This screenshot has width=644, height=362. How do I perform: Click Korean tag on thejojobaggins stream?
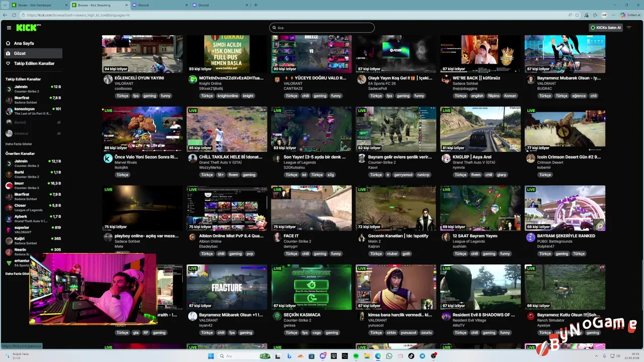point(510,96)
